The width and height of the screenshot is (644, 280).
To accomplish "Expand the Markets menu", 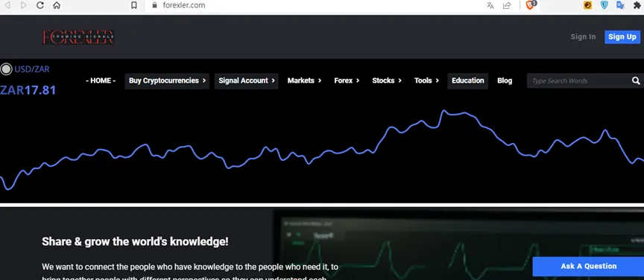I will coord(304,81).
